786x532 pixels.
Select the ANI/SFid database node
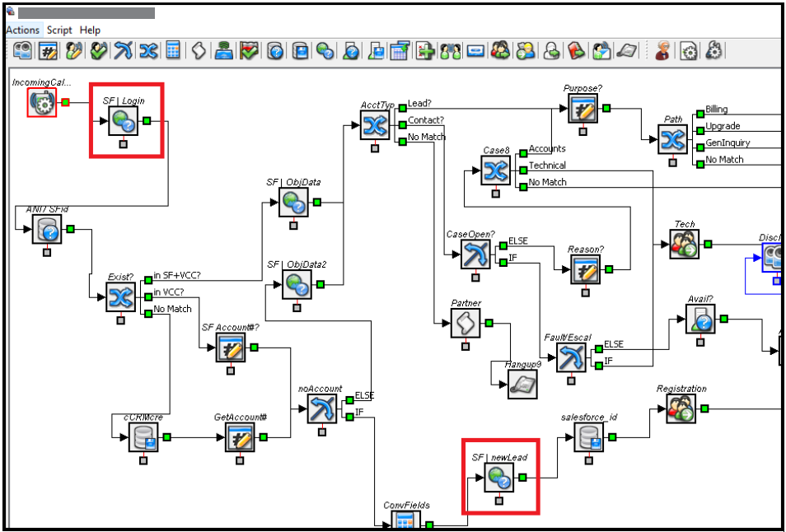[x=47, y=230]
